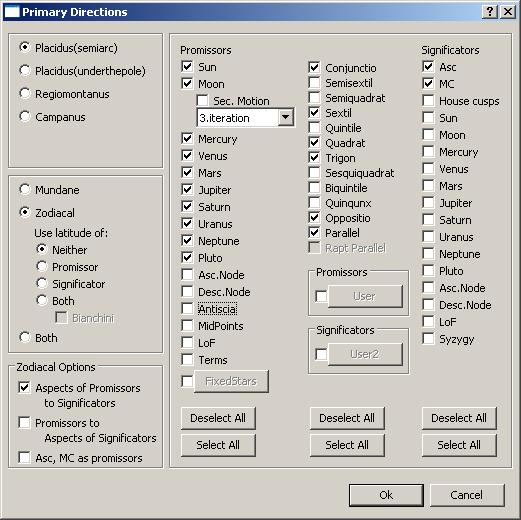Choose the Mundane direction option

coord(25,190)
